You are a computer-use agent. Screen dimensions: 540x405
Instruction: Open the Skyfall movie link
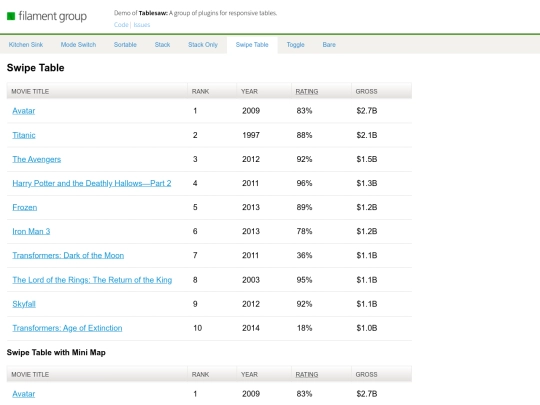(x=24, y=304)
